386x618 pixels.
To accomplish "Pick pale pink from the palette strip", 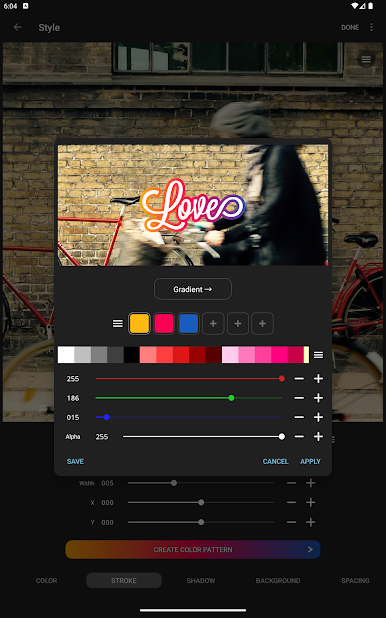I will tap(230, 355).
